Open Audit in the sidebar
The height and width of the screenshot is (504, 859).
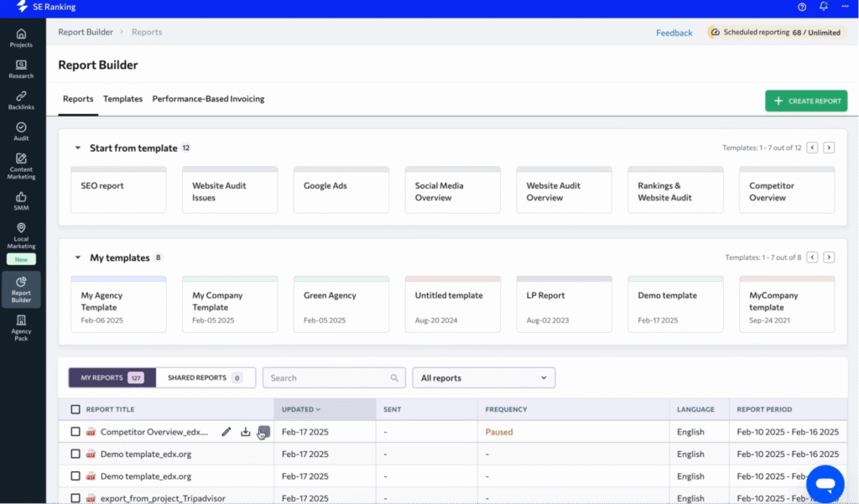[x=21, y=132]
